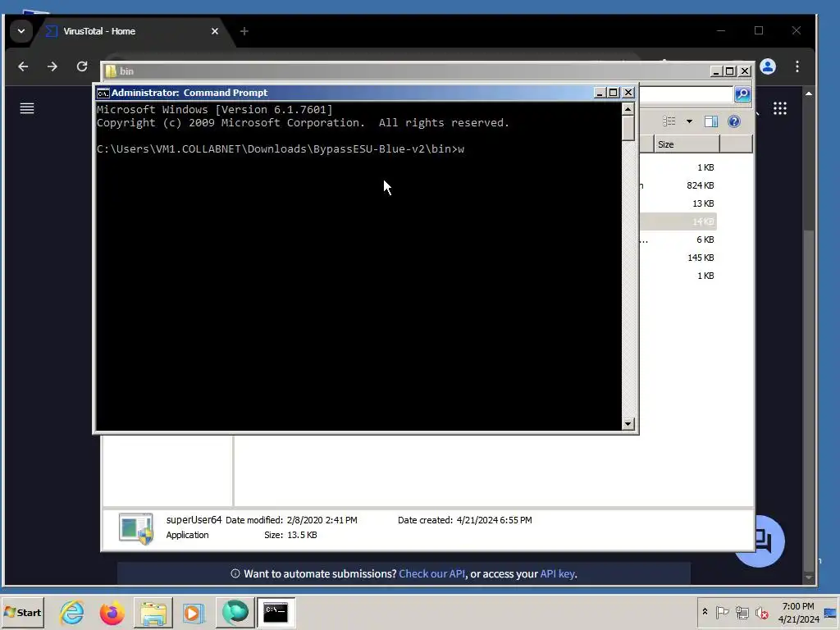Open the API key link
Image resolution: width=840 pixels, height=630 pixels.
coord(557,573)
